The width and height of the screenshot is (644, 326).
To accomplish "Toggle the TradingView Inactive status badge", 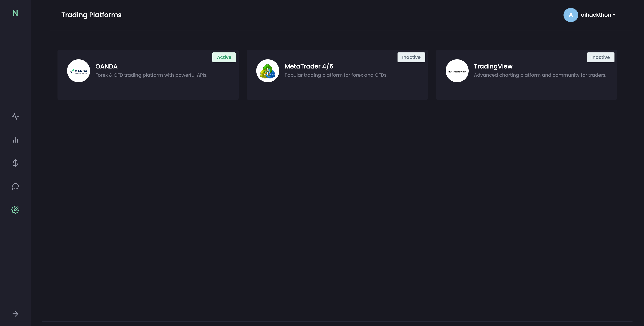I will (600, 57).
